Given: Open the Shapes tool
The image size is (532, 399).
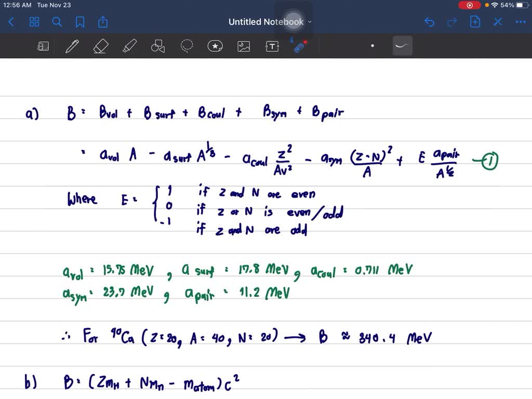Looking at the screenshot, I should [157, 46].
